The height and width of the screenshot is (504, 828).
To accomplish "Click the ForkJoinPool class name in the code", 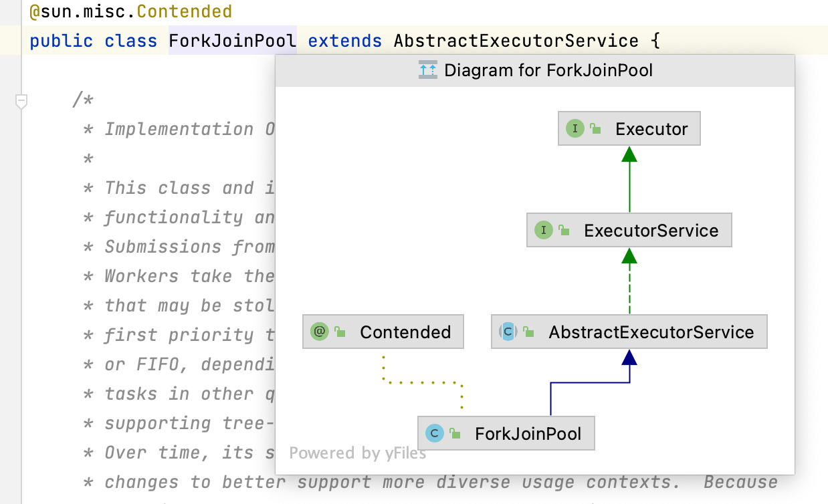I will 232,41.
